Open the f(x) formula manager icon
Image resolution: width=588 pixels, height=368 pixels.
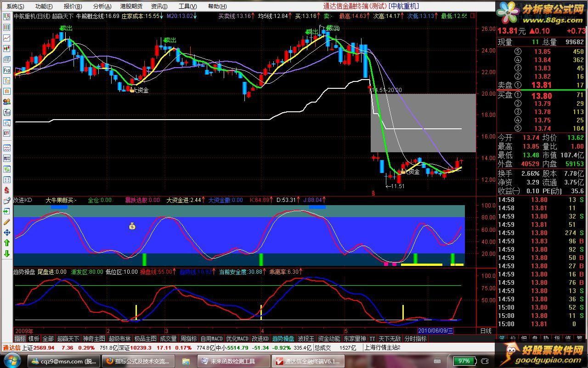coord(7,113)
